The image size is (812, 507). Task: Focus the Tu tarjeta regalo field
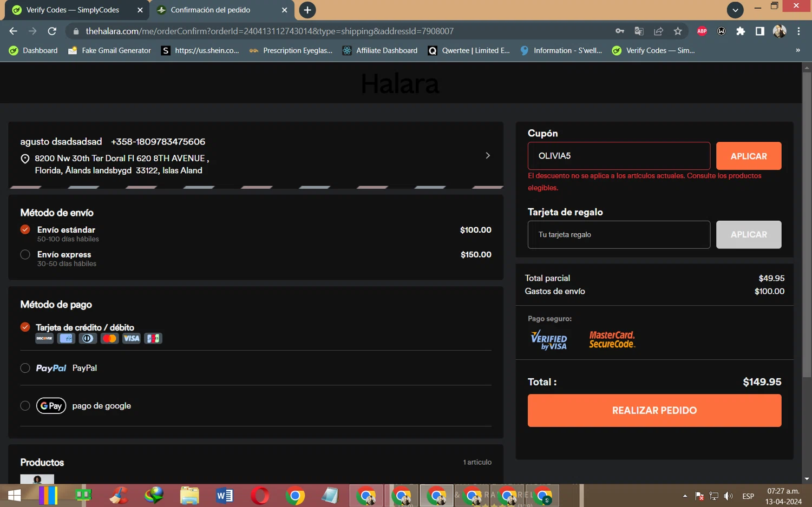pos(619,235)
